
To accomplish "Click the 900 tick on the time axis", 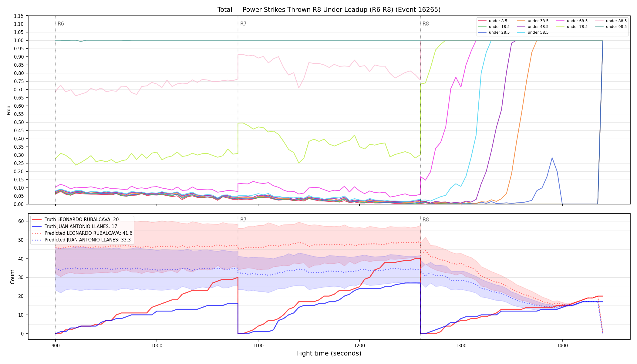I will [55, 345].
